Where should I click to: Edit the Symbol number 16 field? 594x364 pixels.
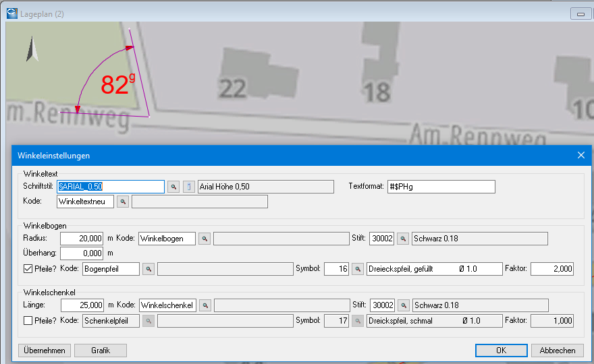coord(336,269)
